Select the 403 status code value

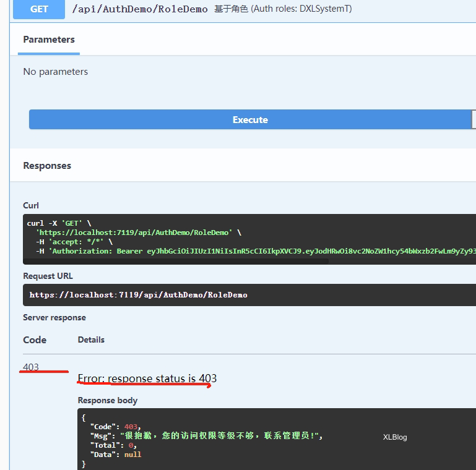[31, 367]
